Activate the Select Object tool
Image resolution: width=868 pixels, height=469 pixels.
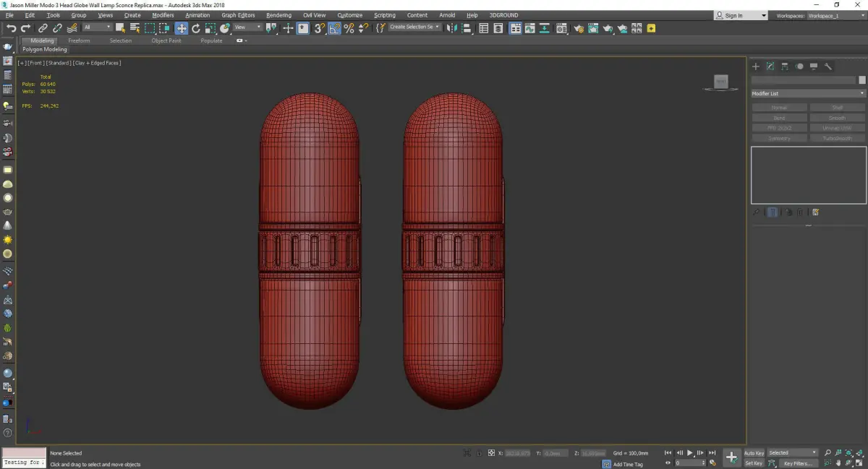120,28
